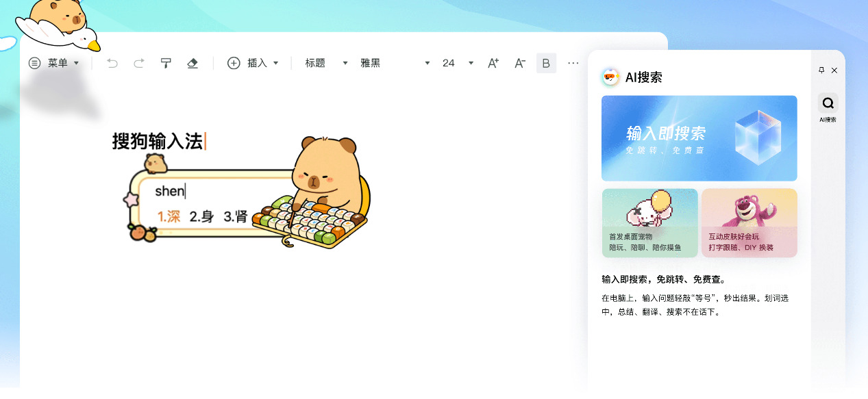This screenshot has width=868, height=399.
Task: Open the 互动皮肤好会玩 card
Action: click(x=749, y=223)
